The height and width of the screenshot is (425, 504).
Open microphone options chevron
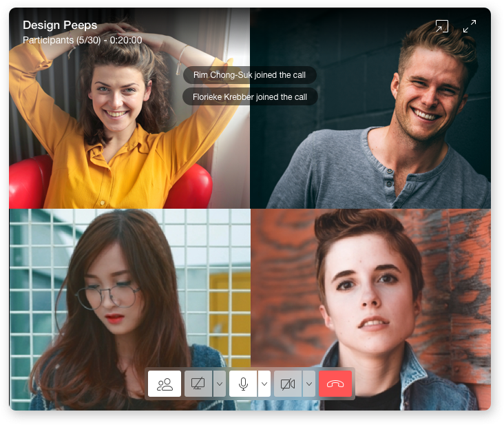point(264,384)
